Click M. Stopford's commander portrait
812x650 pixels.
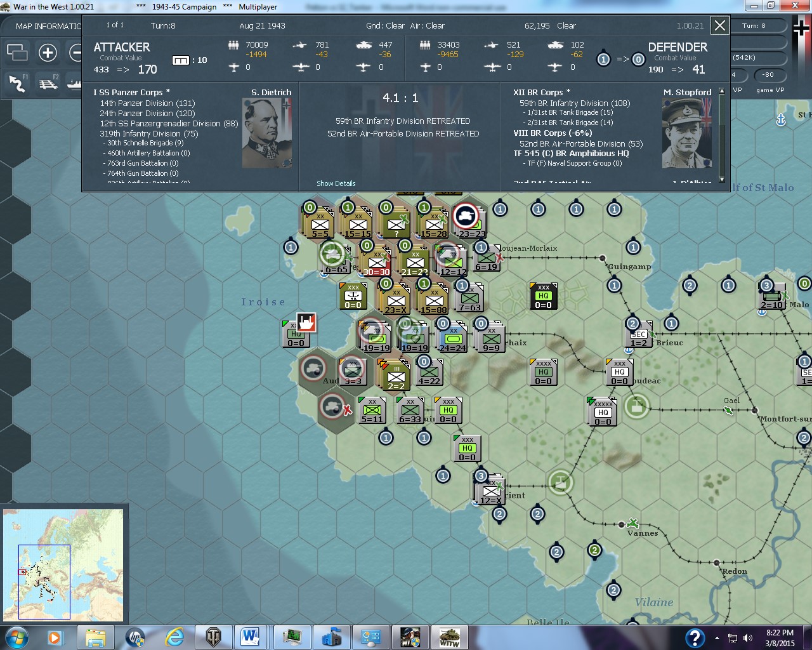click(687, 133)
